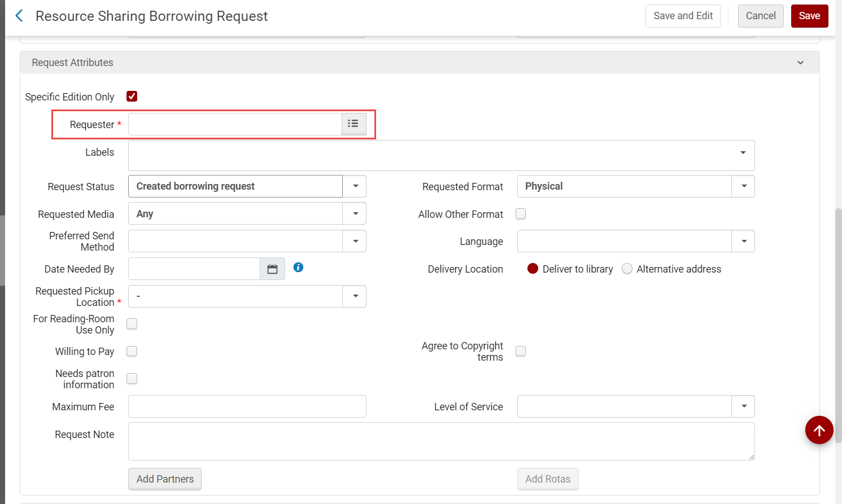Select Alternative address radio button
This screenshot has height=504, width=842.
click(x=627, y=269)
